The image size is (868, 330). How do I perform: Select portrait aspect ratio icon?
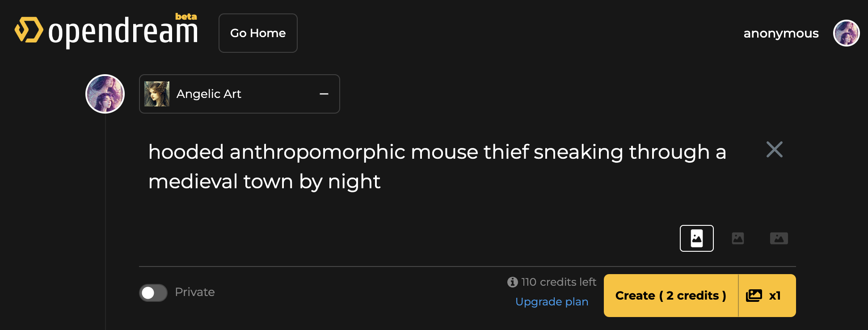[696, 238]
